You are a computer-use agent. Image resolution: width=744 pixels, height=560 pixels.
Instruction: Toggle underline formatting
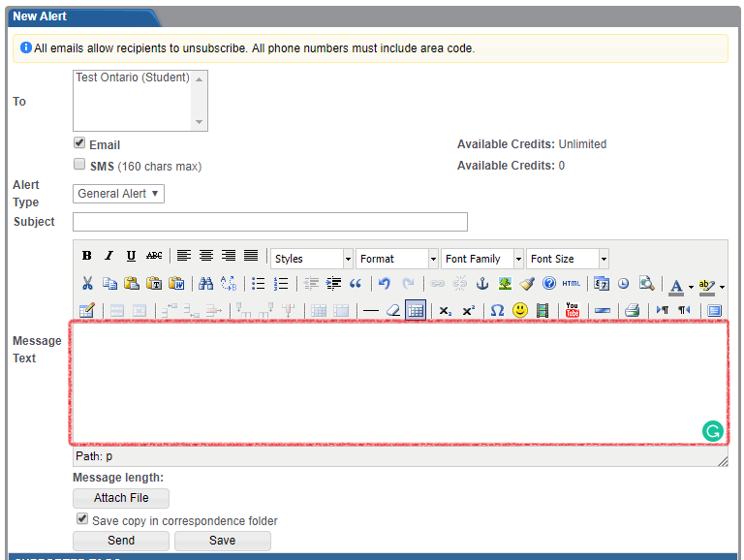click(131, 256)
